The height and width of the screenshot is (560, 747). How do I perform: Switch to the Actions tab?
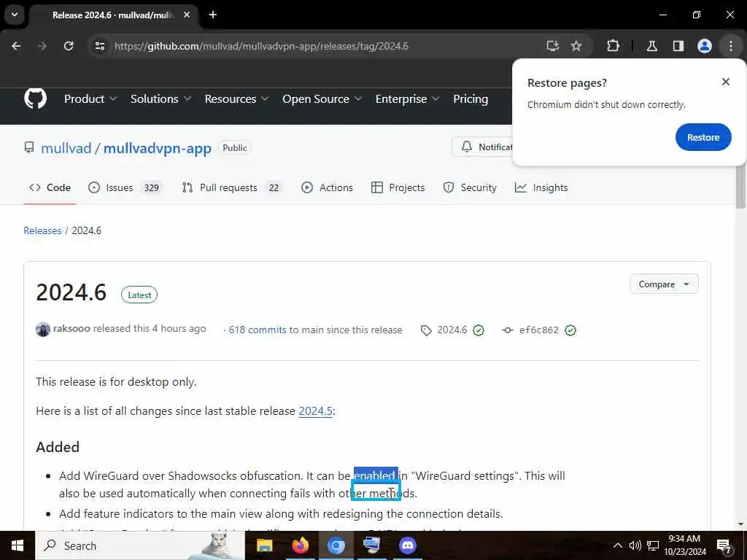tap(327, 187)
